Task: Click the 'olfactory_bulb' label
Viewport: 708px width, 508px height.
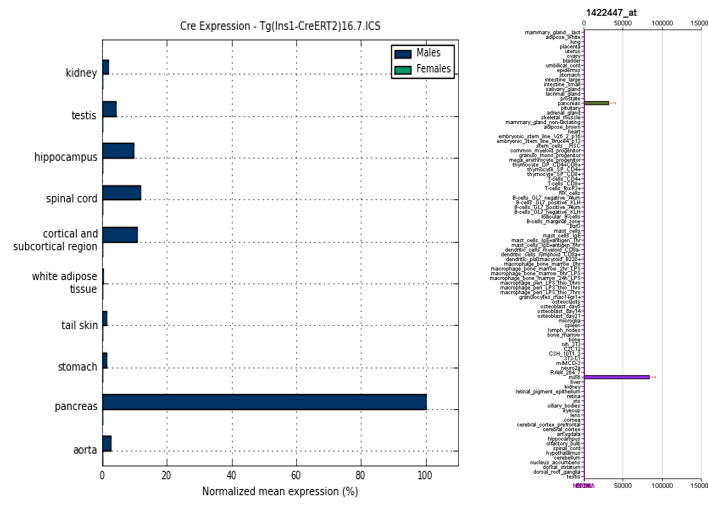Action: [x=564, y=443]
